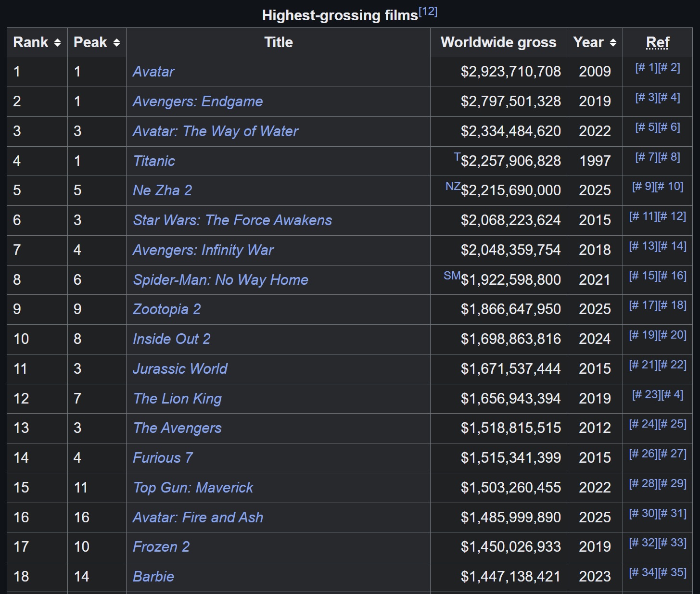Click the year 2023 in Barbie's row
700x594 pixels.
(x=595, y=577)
